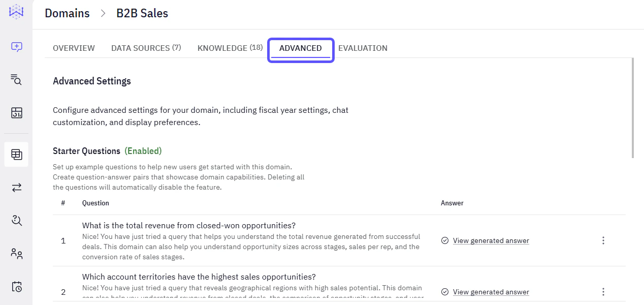Click the vertical scrollbar of settings panel
Image resolution: width=644 pixels, height=305 pixels.
point(633,108)
